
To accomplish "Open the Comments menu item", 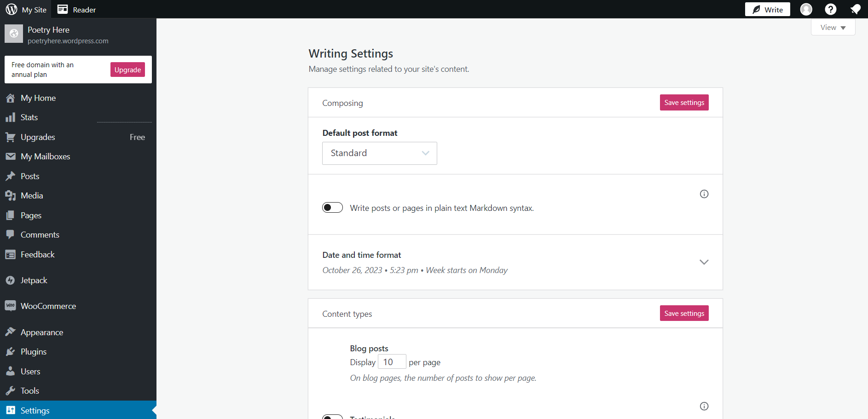I will pos(78,235).
